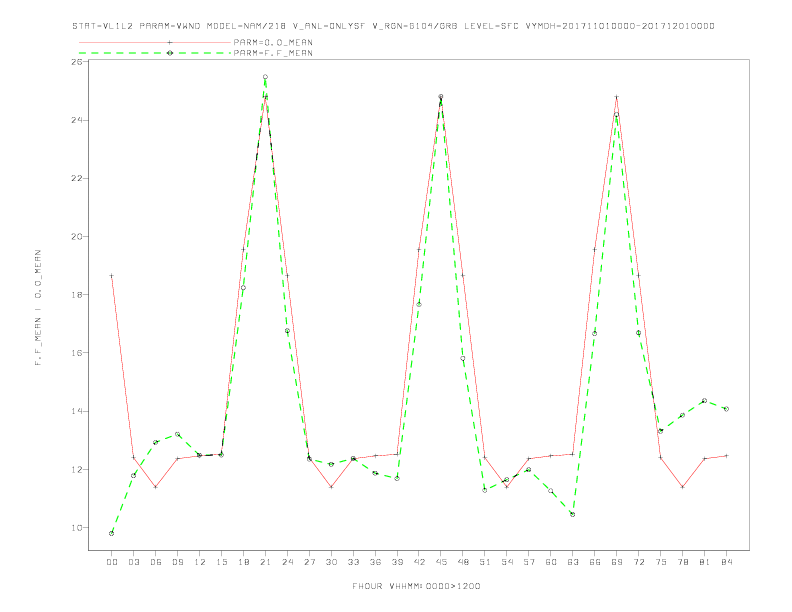Click the x-axis tick label 72
The image size is (792, 612).
coord(638,562)
